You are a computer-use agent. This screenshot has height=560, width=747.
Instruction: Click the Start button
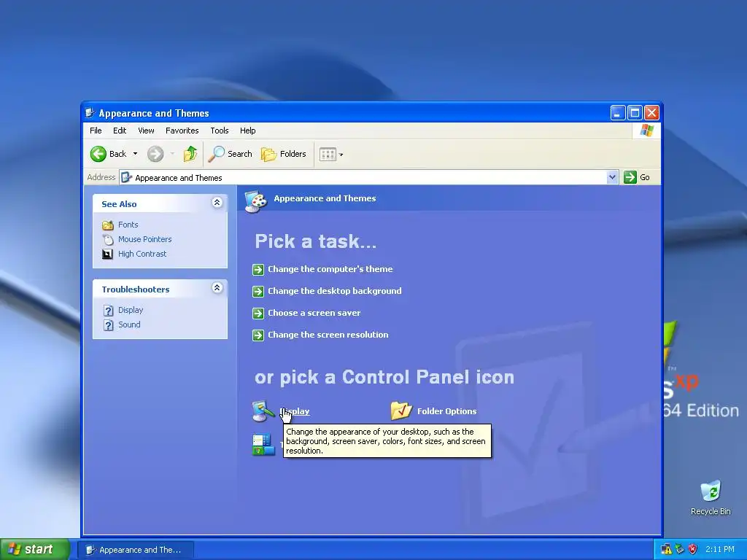click(34, 550)
